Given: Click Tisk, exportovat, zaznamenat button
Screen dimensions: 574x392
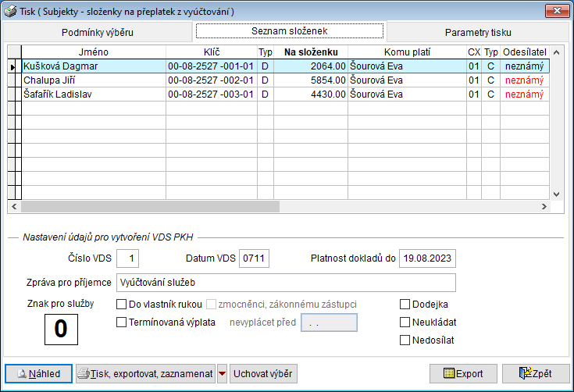Looking at the screenshot, I should click(x=145, y=373).
